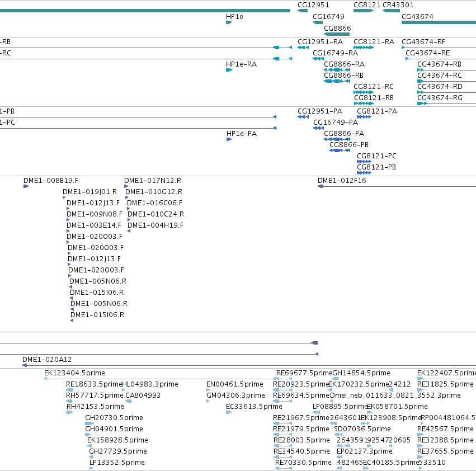Click the CG8121-PB protein label
The width and height of the screenshot is (476, 471).
click(376, 167)
